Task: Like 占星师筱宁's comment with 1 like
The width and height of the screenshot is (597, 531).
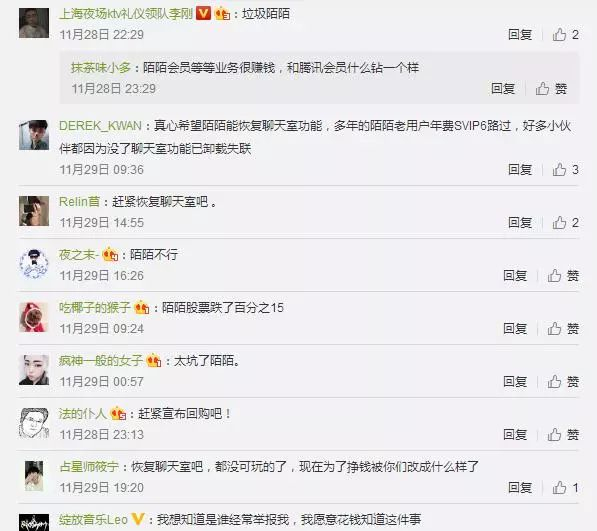Action: [x=559, y=487]
